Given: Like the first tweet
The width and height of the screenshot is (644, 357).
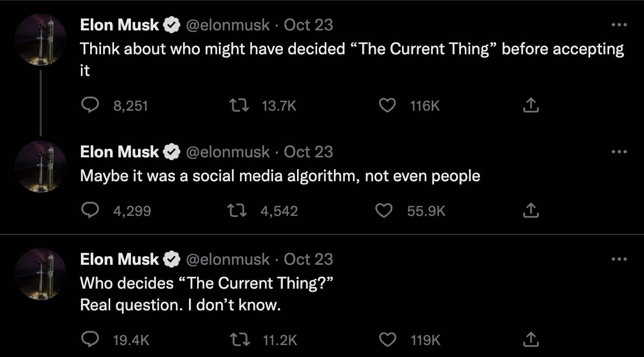Looking at the screenshot, I should 387,105.
